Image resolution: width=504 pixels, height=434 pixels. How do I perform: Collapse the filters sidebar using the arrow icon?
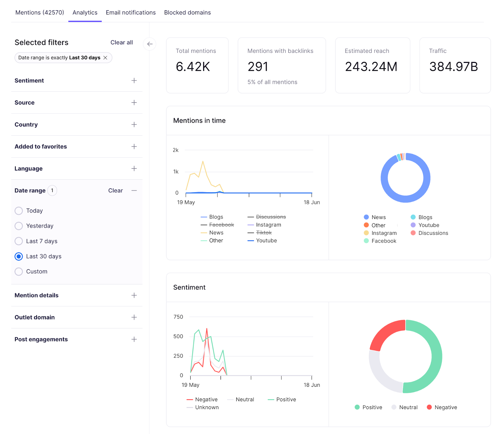[150, 44]
